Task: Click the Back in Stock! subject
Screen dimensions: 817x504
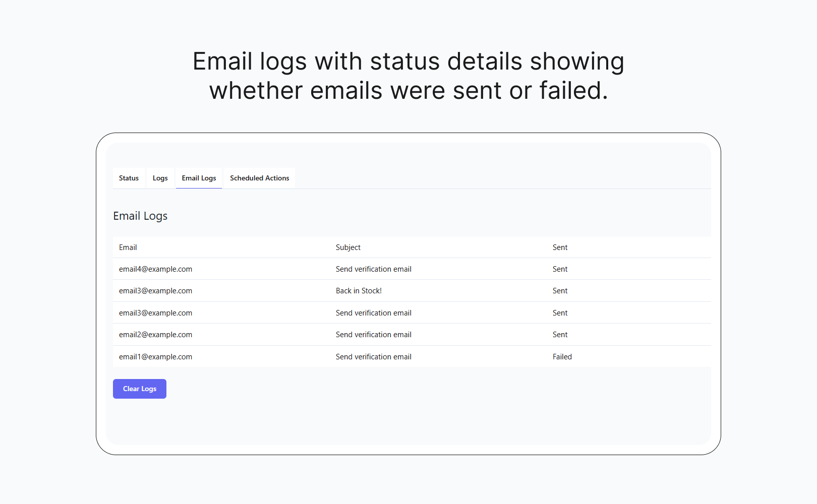Action: [359, 291]
